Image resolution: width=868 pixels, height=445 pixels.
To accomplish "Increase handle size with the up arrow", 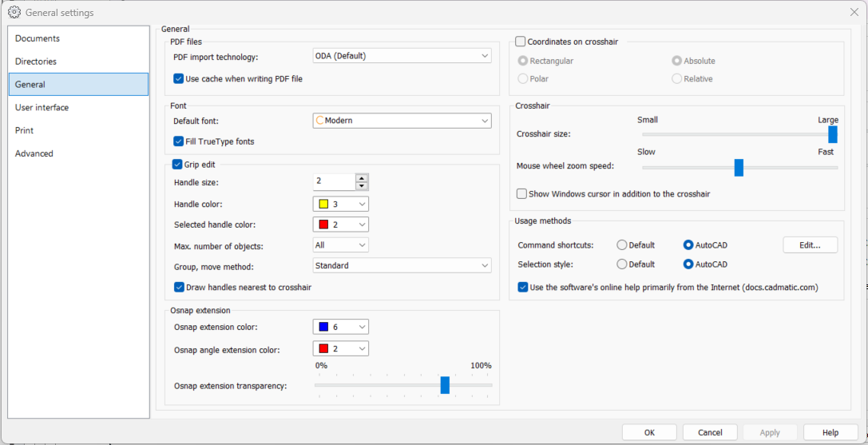I will pos(362,178).
